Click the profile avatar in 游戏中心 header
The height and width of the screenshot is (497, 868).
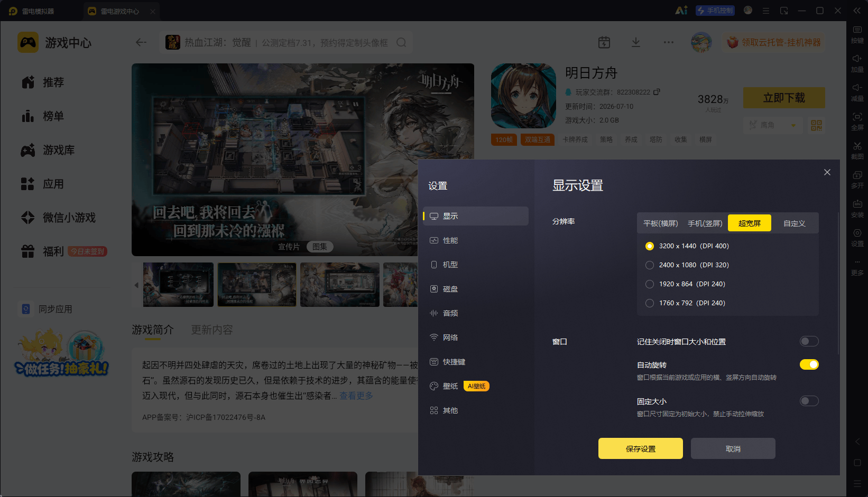701,42
